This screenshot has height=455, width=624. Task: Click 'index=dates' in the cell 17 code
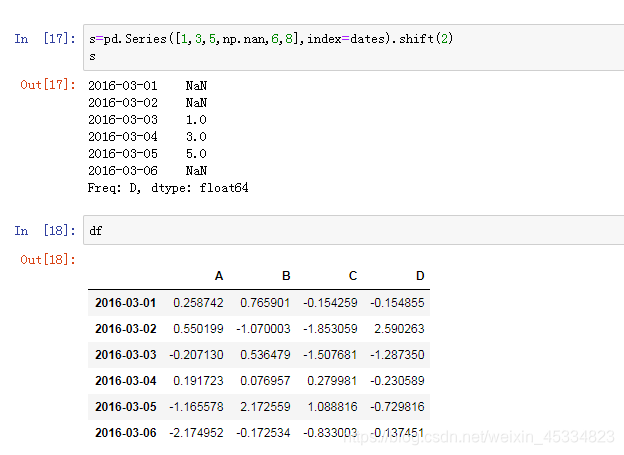[x=346, y=39]
